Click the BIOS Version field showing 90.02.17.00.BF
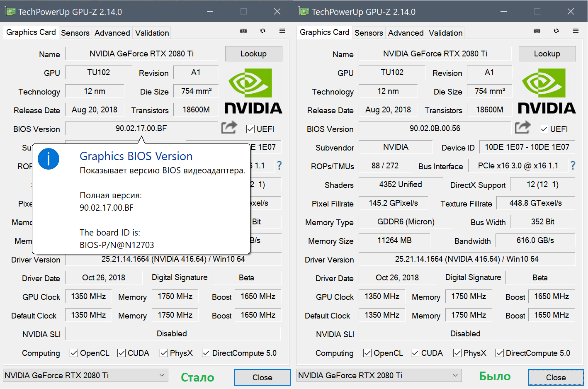 coord(141,128)
